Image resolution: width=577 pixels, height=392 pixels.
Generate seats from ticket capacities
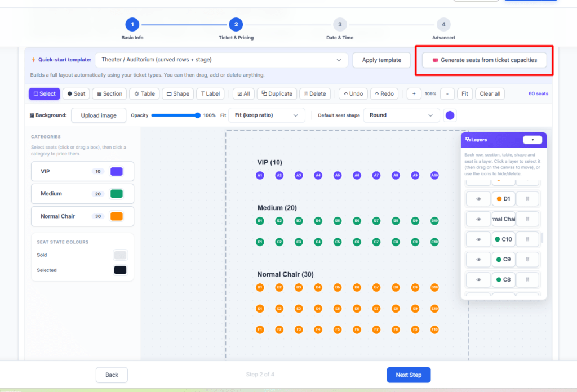pyautogui.click(x=484, y=60)
